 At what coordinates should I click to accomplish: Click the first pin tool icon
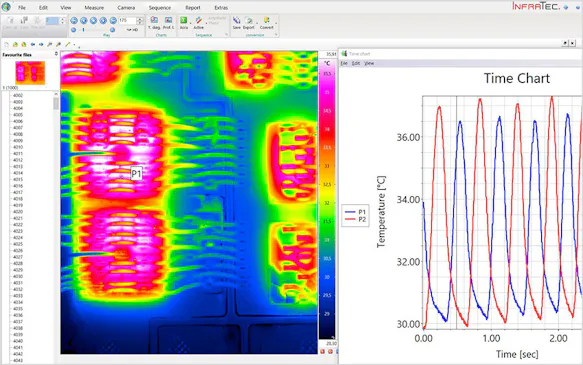tap(49, 44)
